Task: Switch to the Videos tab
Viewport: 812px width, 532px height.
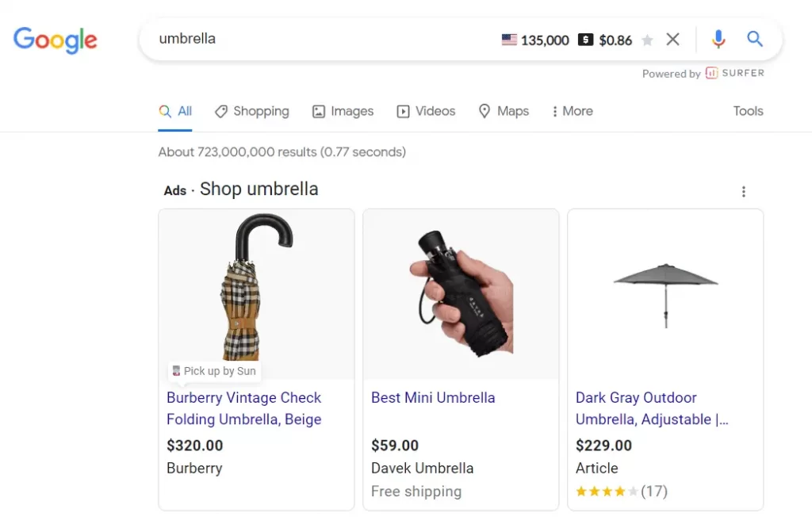Action: point(426,111)
